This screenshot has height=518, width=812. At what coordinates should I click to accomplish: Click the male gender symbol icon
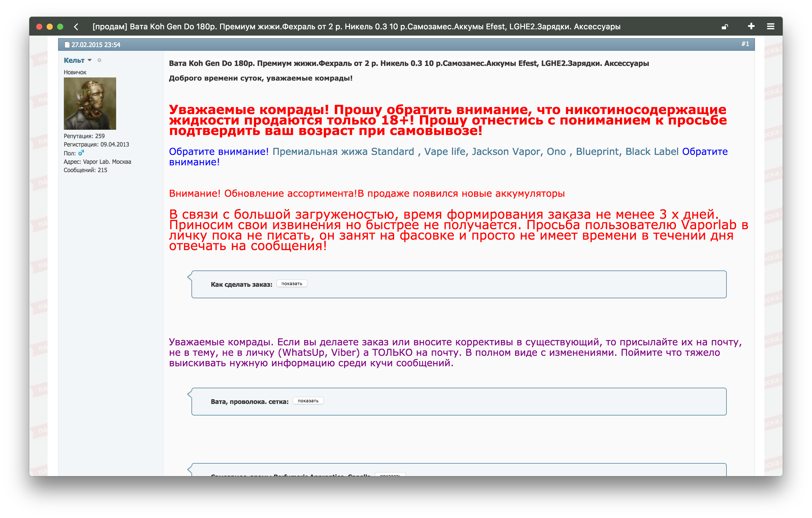(81, 153)
